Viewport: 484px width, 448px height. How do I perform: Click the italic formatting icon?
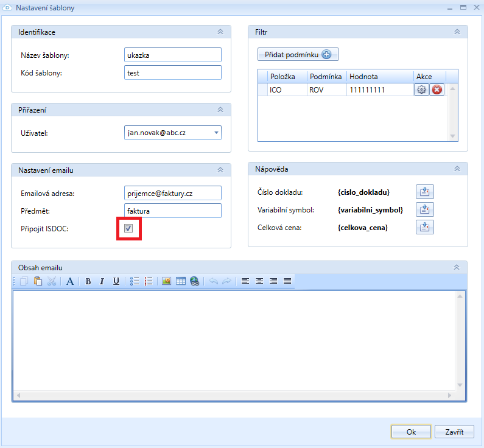[102, 281]
